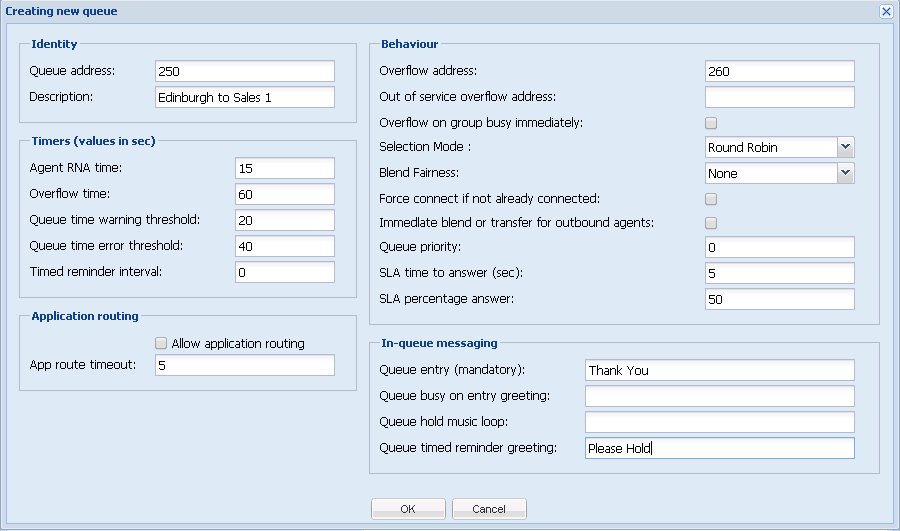Edit SLA percentage answer field
This screenshot has width=900, height=531.
[x=779, y=299]
